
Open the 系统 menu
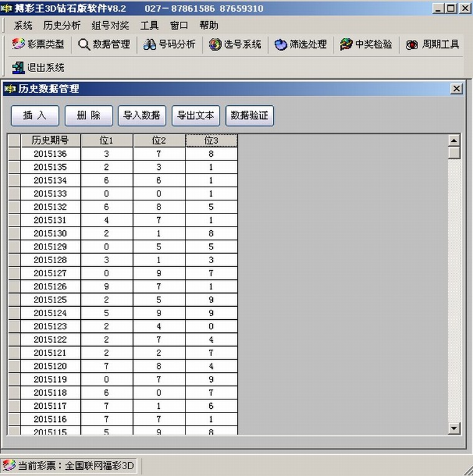pos(23,26)
